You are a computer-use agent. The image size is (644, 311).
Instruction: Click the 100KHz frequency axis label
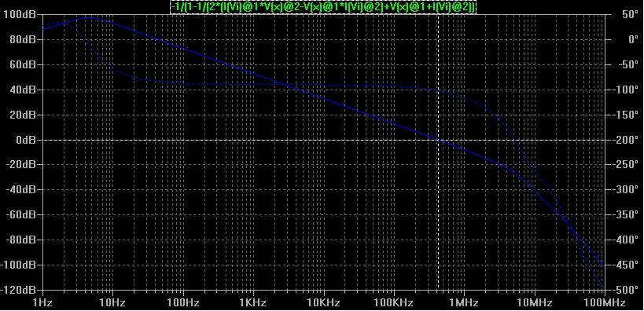(394, 303)
